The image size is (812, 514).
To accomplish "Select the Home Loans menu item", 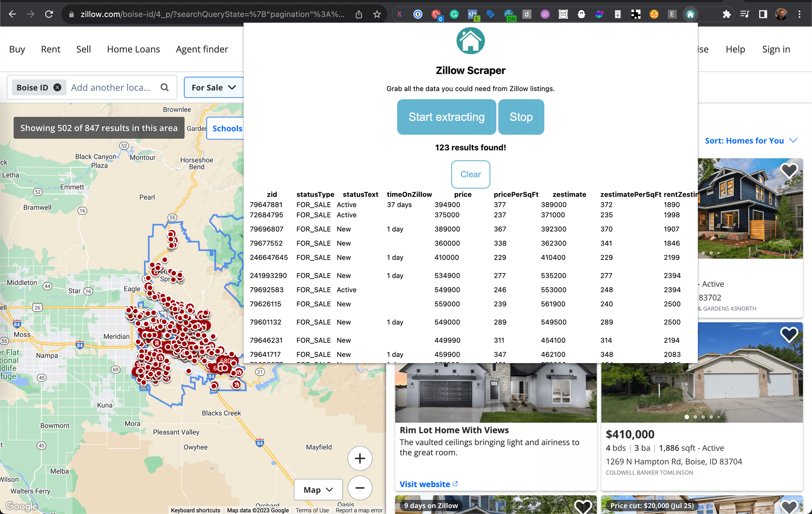I will [133, 49].
